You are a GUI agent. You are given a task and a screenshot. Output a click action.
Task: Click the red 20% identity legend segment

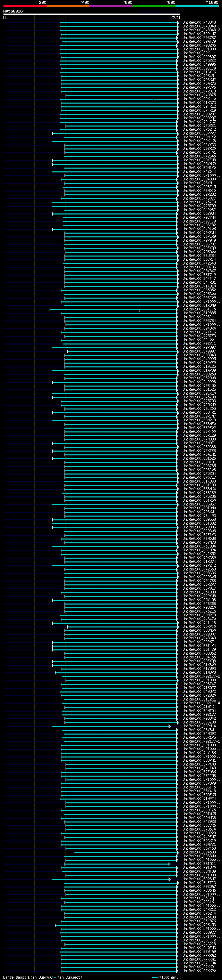(x=25, y=7)
